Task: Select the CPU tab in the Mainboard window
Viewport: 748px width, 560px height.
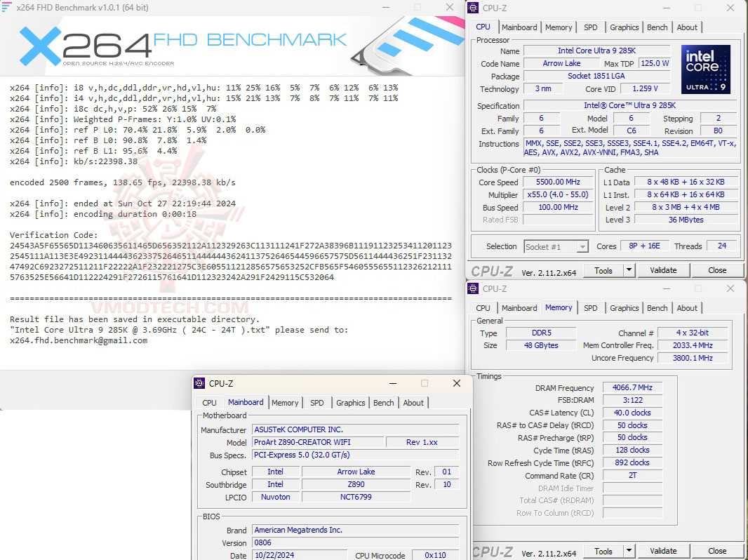Action: 209,403
